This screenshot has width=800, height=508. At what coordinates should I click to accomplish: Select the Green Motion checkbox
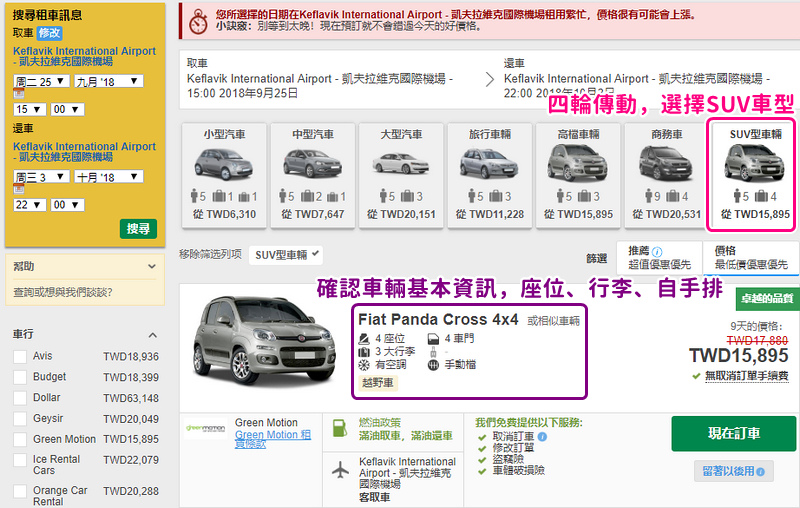(x=20, y=439)
